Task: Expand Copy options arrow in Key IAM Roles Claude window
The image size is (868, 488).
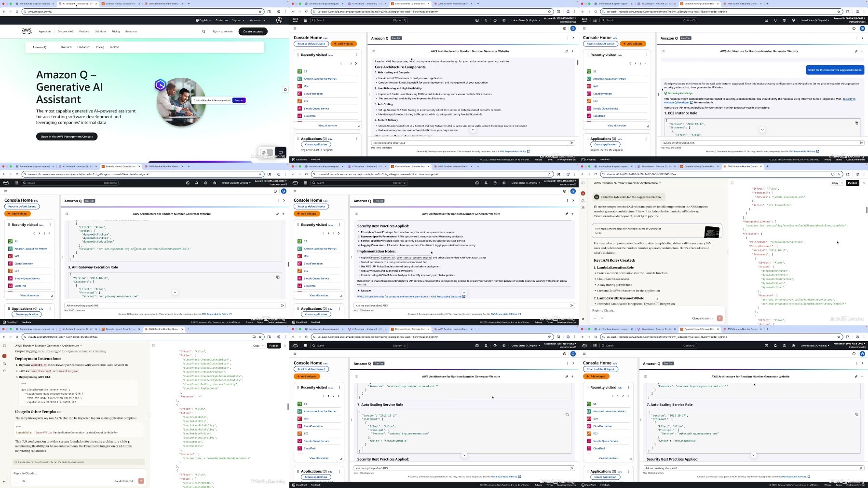Action: (842, 183)
